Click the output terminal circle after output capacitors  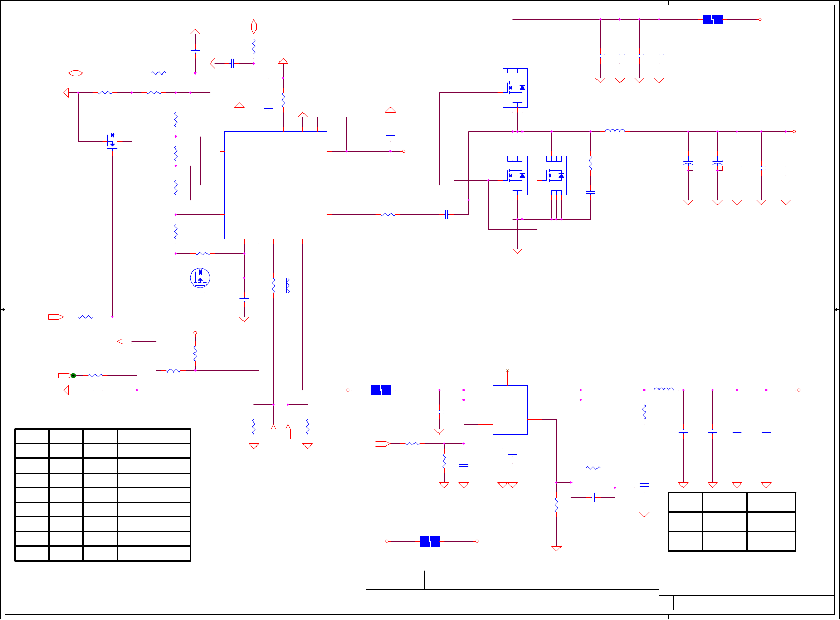point(794,131)
